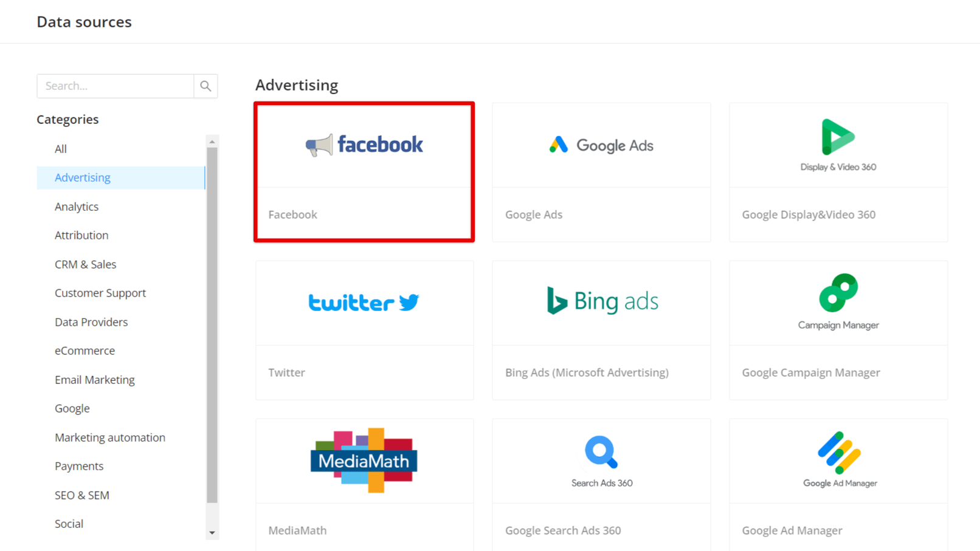This screenshot has height=551, width=980.
Task: Select the Email Marketing category
Action: [95, 379]
